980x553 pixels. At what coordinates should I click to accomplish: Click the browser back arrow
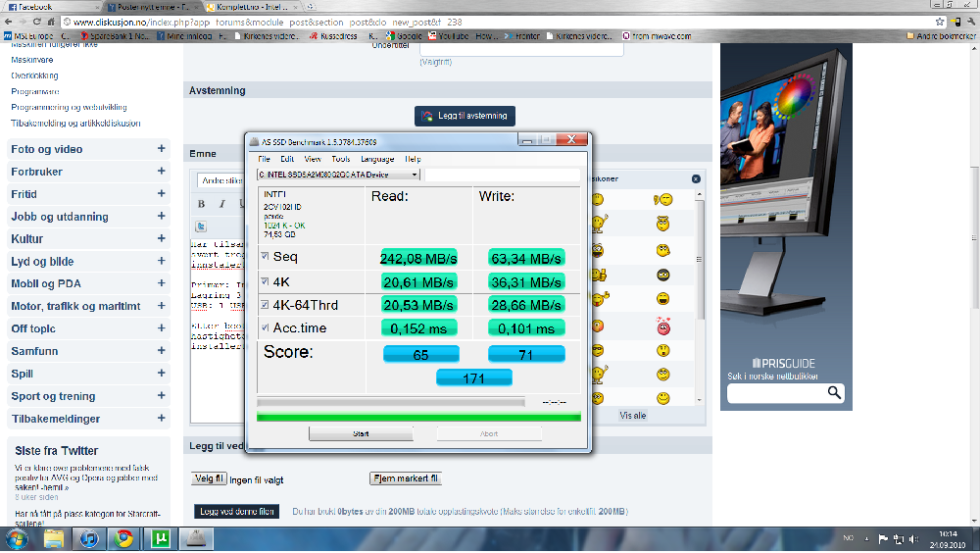pos(8,22)
